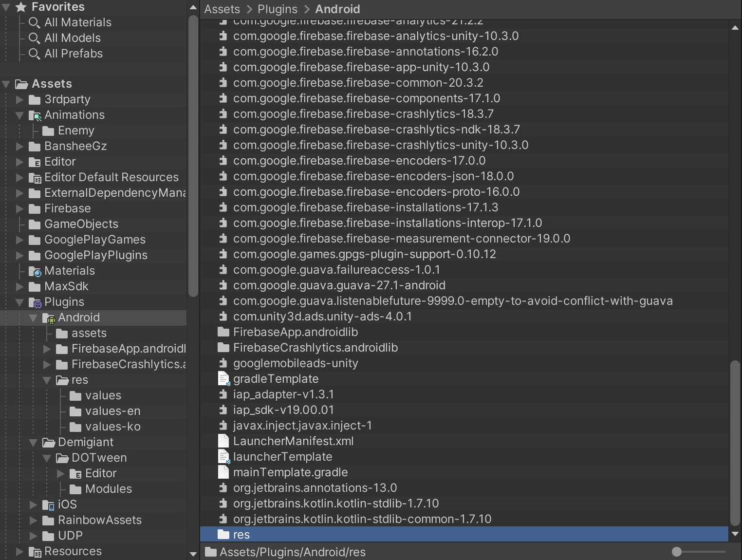Viewport: 742px width, 560px height.
Task: Click the FirebaseApp.androidlib folder icon in list
Action: [223, 332]
